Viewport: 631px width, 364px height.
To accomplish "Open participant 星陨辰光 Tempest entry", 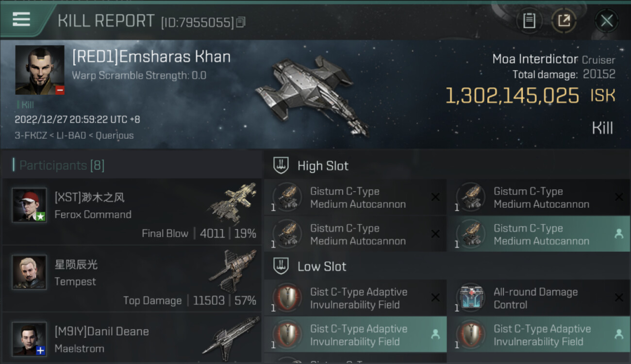I will [x=132, y=279].
